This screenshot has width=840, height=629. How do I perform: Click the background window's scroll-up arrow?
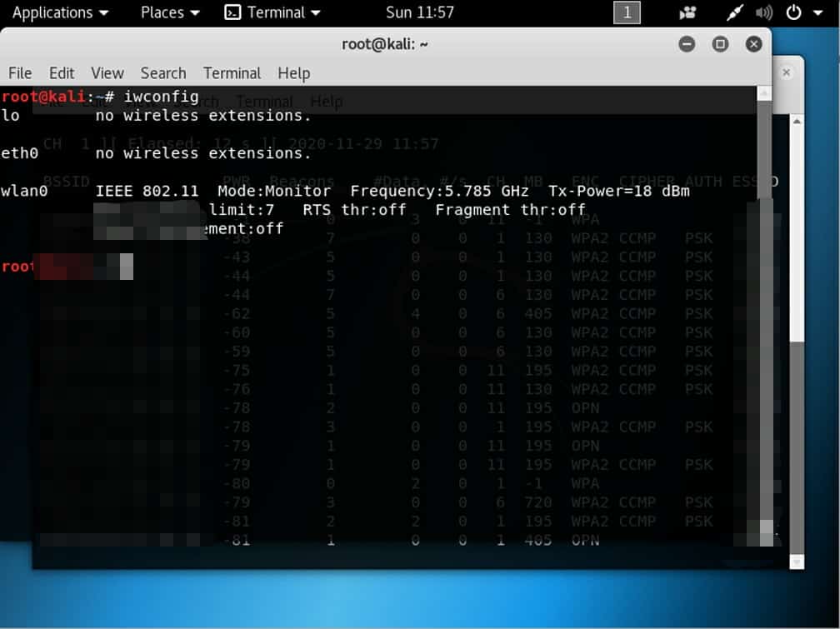click(x=797, y=122)
